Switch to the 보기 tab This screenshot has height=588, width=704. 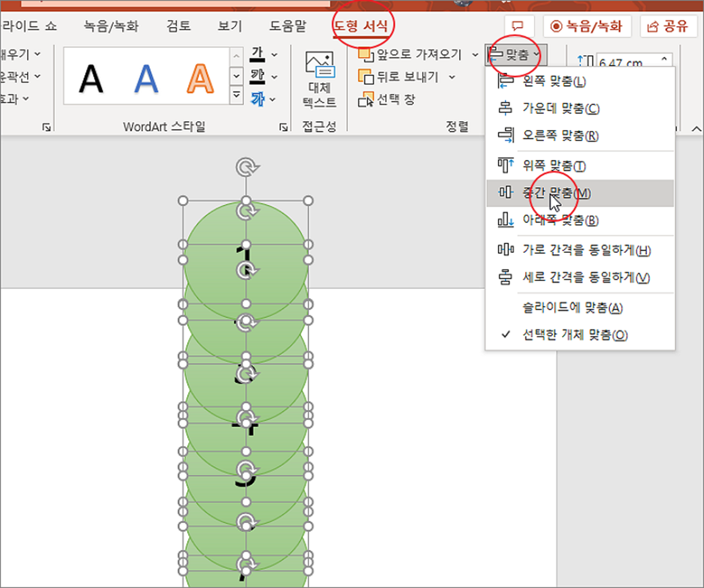230,26
